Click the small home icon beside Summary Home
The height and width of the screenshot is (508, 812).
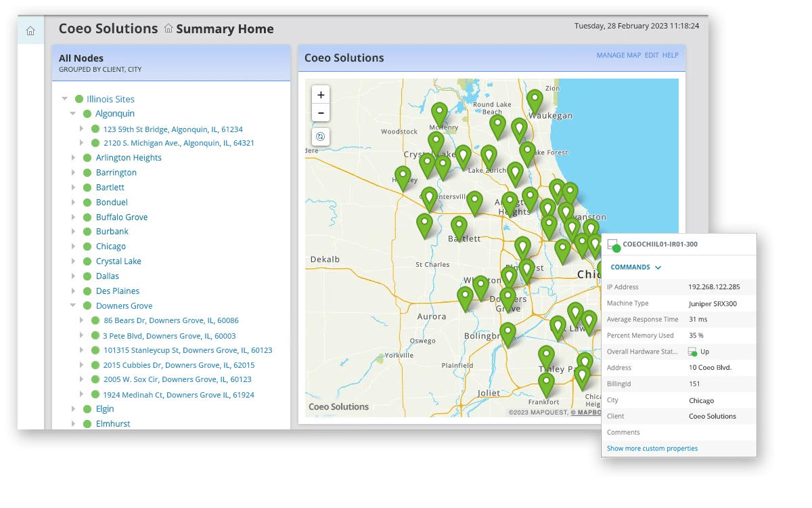(168, 29)
